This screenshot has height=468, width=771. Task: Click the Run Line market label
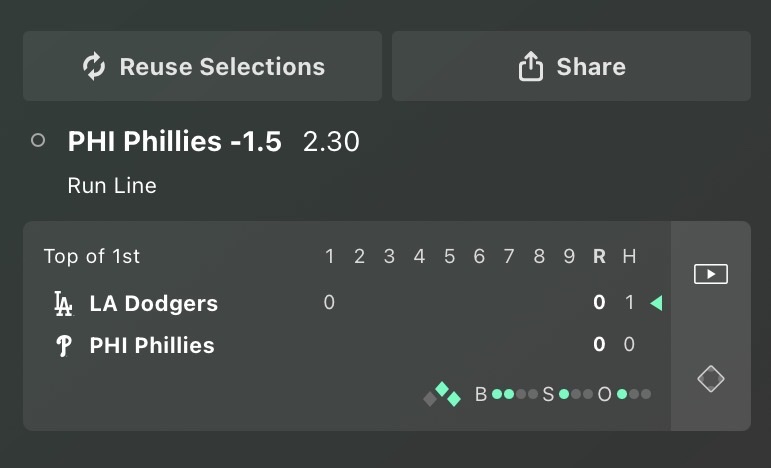tap(112, 186)
